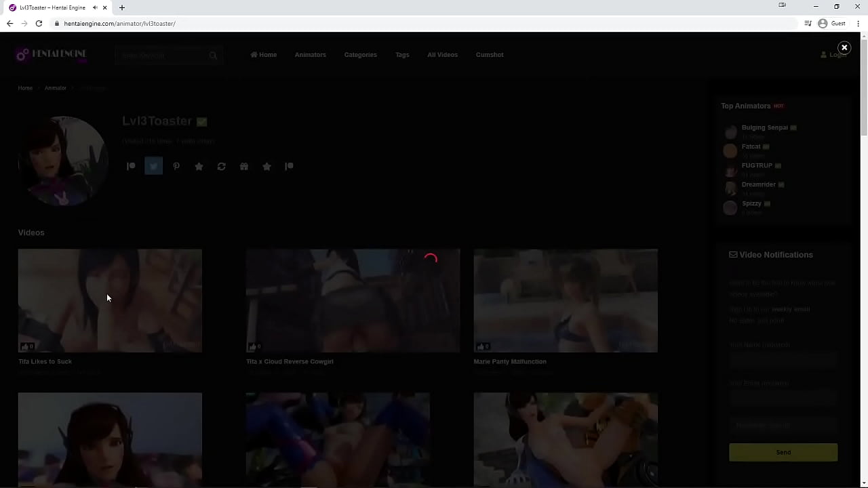Select the Pinterest icon in the profile row

coord(176,166)
